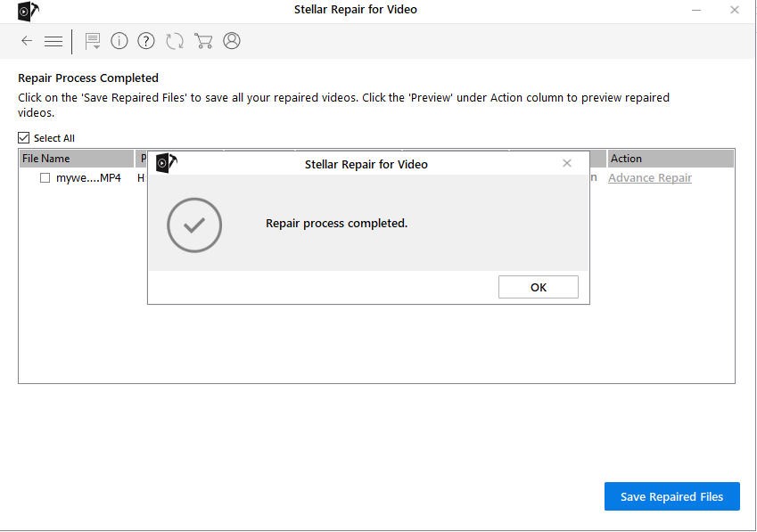Minimize the Stellar Repair for Video window
Screen dimensions: 757x532
click(695, 10)
